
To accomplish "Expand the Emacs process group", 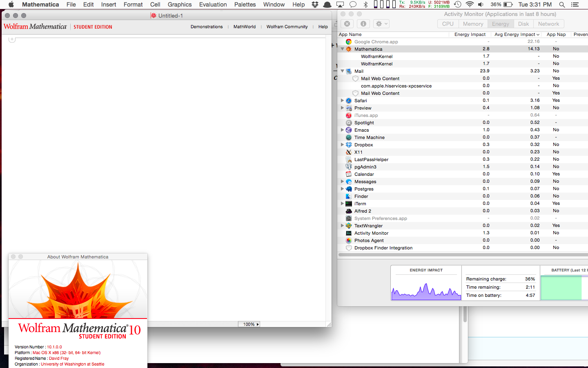I will coord(342,130).
